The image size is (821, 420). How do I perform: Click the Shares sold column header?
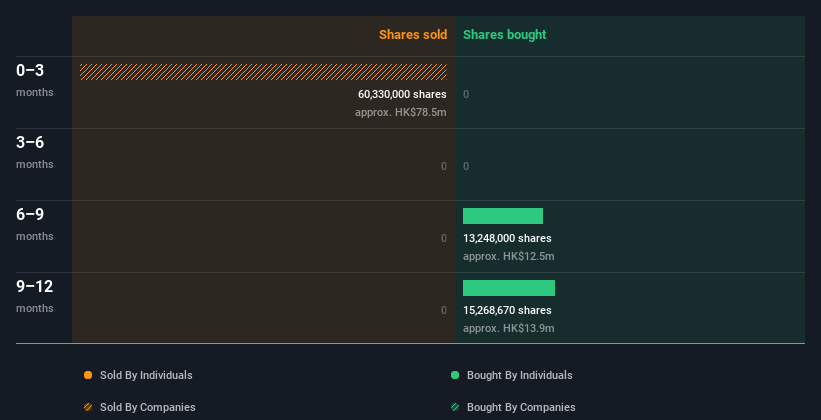413,35
